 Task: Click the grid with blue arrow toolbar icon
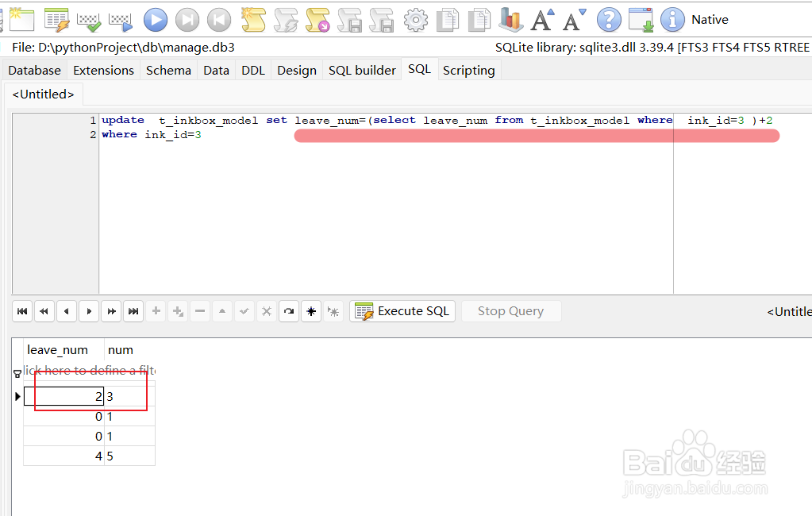point(121,21)
